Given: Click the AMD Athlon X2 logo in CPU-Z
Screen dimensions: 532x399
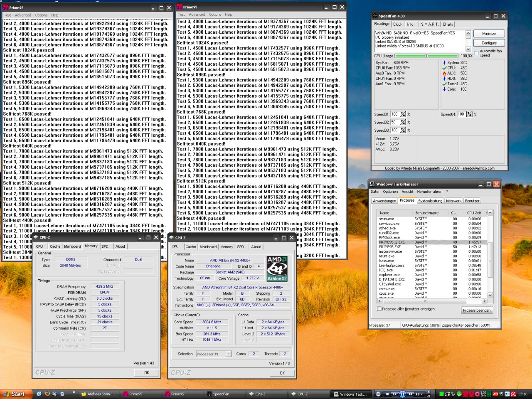Looking at the screenshot, I should pyautogui.click(x=277, y=269).
